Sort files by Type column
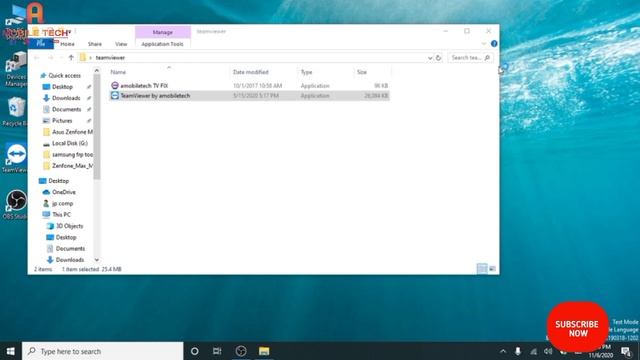Image resolution: width=640 pixels, height=360 pixels. point(307,72)
